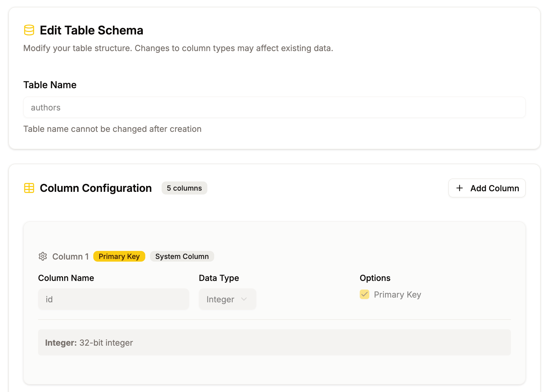Click the yellow database icon beside Edit Table Schema
The height and width of the screenshot is (392, 549).
point(29,30)
